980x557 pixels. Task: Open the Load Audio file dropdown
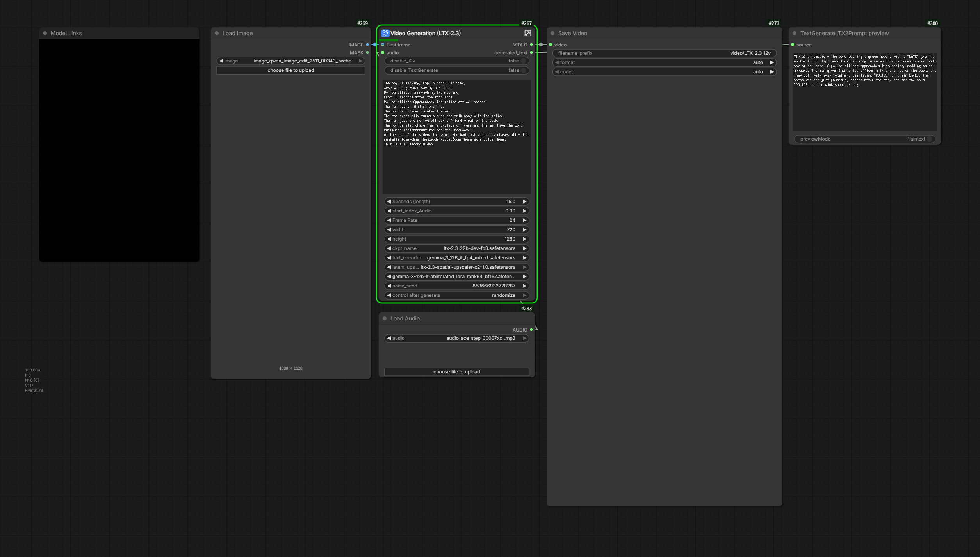(x=456, y=338)
